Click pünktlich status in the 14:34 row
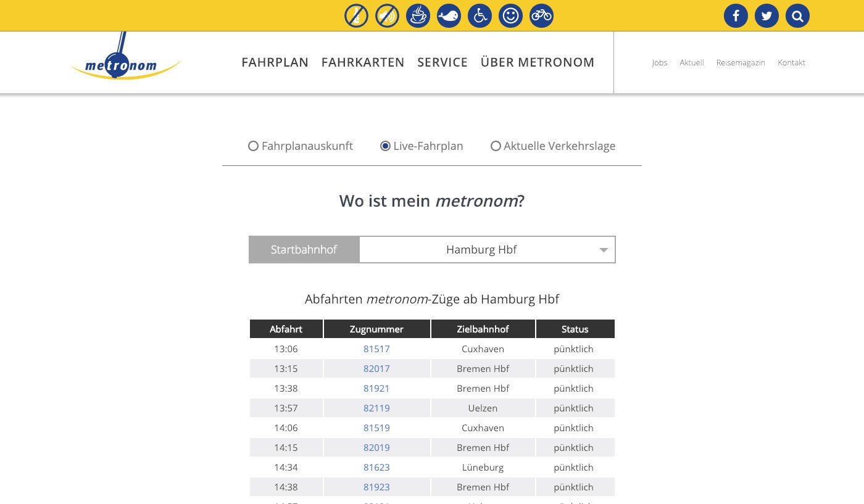Screen dimensions: 864x504 click(x=574, y=468)
